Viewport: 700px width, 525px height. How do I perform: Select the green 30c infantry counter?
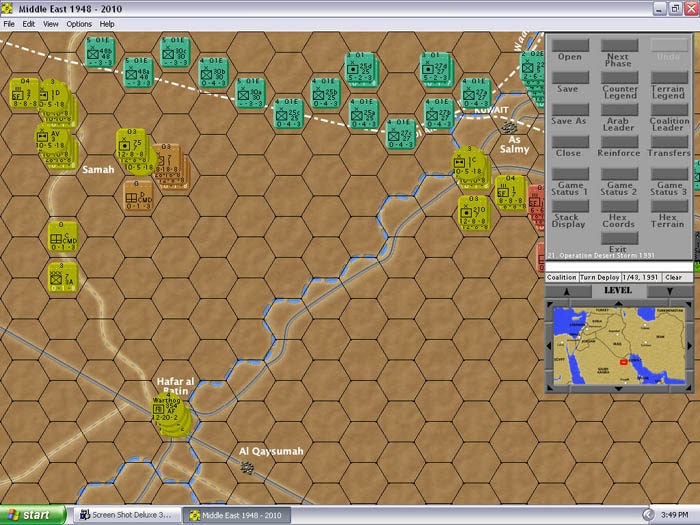coord(175,52)
